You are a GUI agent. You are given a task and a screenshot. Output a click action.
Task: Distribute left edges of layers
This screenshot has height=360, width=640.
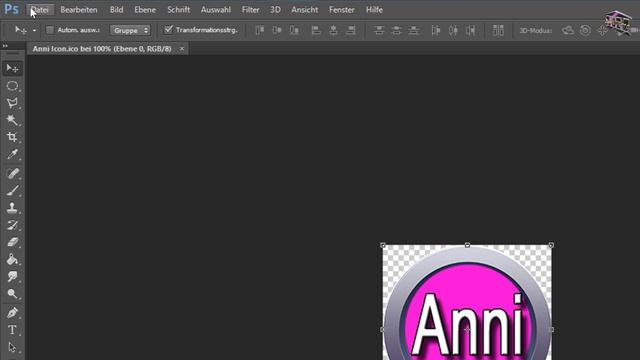coord(436,30)
